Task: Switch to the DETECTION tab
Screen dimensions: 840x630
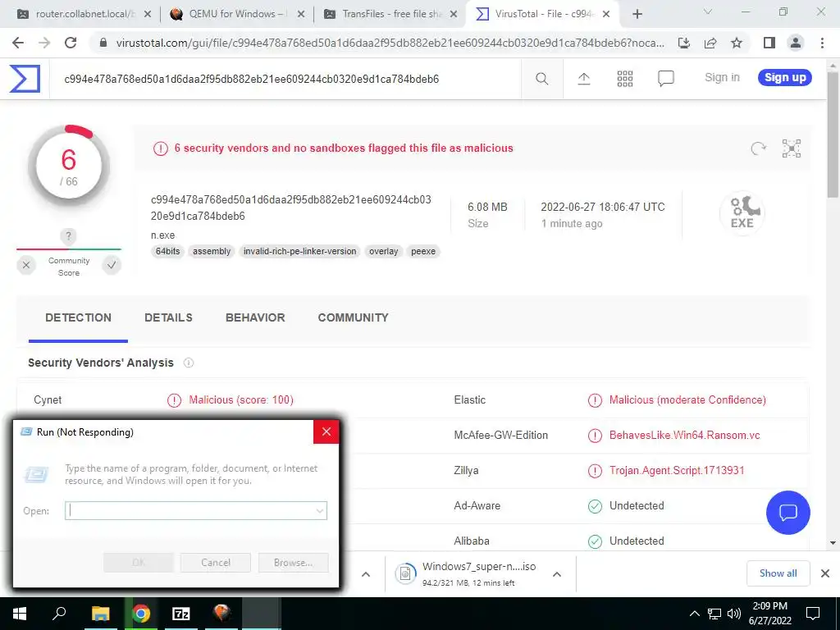Action: click(x=78, y=317)
